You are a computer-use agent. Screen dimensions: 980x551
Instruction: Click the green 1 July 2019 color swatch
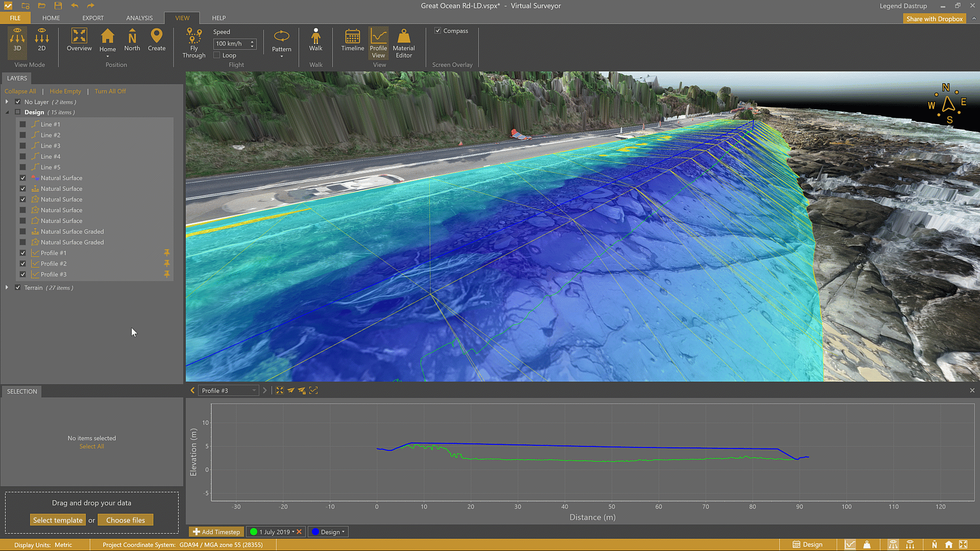[253, 532]
